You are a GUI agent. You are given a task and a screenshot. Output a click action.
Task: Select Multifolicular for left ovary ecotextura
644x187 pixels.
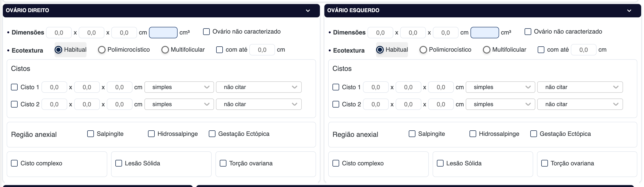click(486, 50)
